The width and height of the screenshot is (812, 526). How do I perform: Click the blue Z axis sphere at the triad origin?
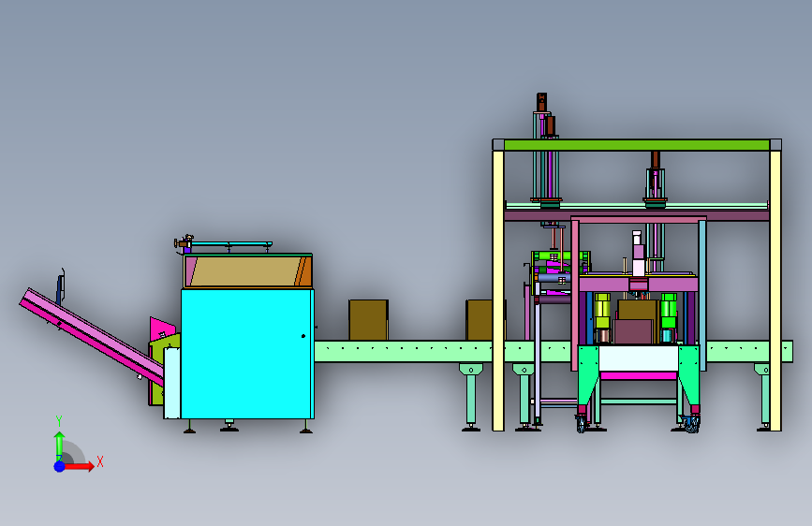click(x=59, y=466)
